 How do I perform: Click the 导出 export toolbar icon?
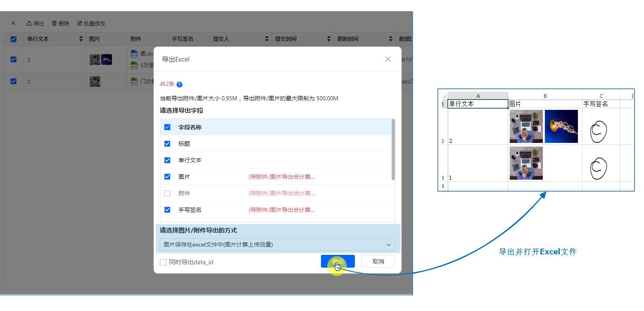29,24
